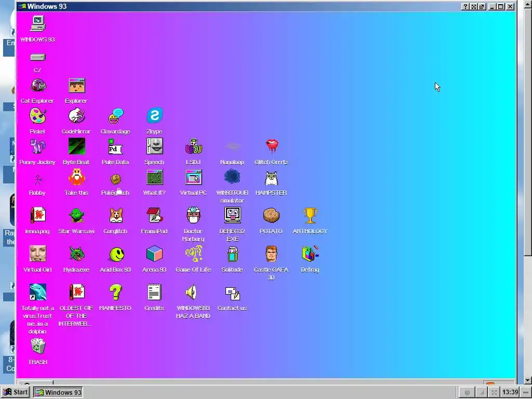Image resolution: width=532 pixels, height=399 pixels.
Task: Launch Glitch Grrrlz lips icon
Action: pyautogui.click(x=271, y=146)
